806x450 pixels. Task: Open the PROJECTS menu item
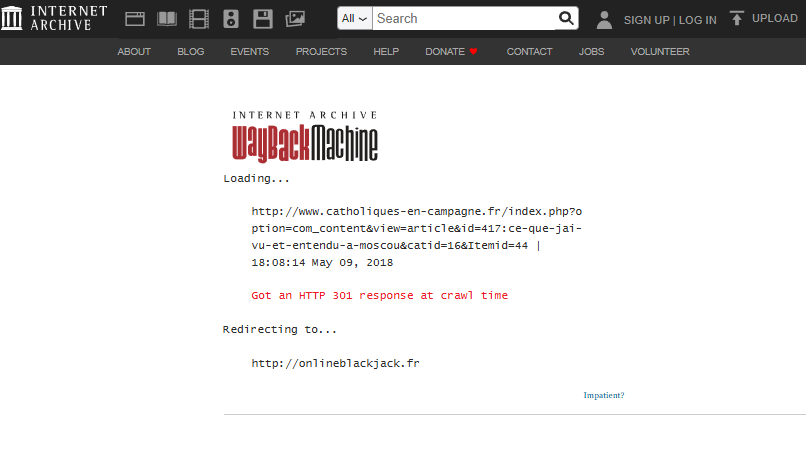point(321,51)
